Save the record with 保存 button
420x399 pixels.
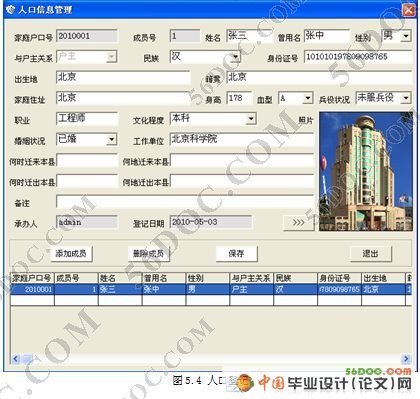[236, 254]
